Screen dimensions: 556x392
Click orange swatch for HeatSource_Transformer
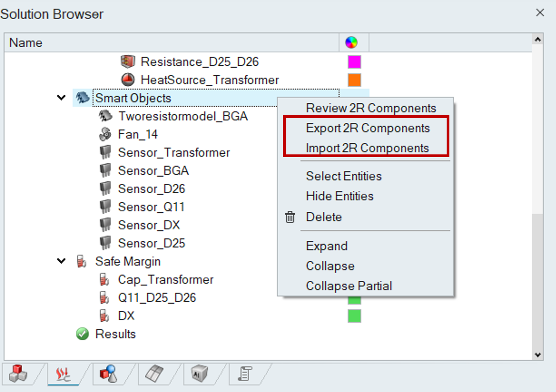tap(354, 80)
